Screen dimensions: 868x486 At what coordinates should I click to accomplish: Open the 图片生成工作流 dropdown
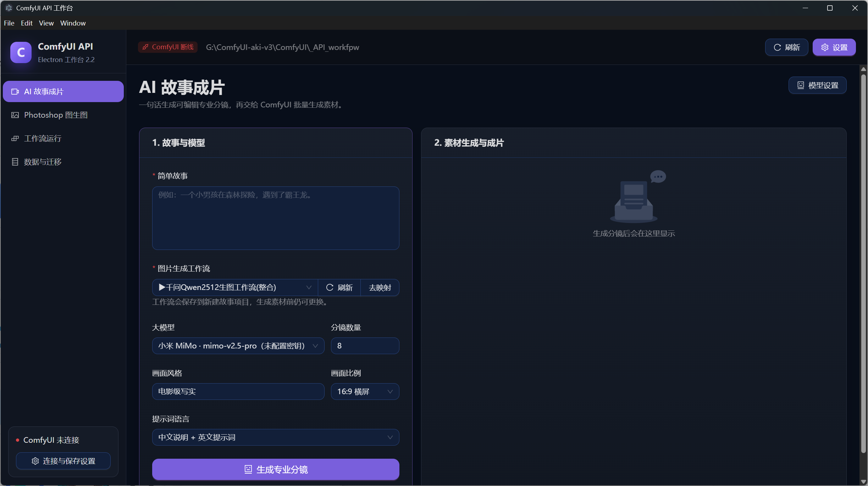pyautogui.click(x=235, y=287)
